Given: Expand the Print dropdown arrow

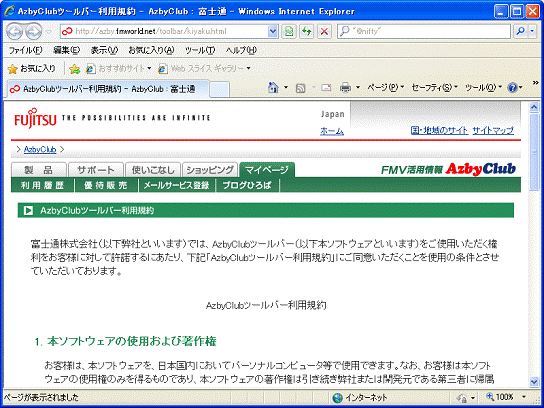Looking at the screenshot, I should [358, 87].
